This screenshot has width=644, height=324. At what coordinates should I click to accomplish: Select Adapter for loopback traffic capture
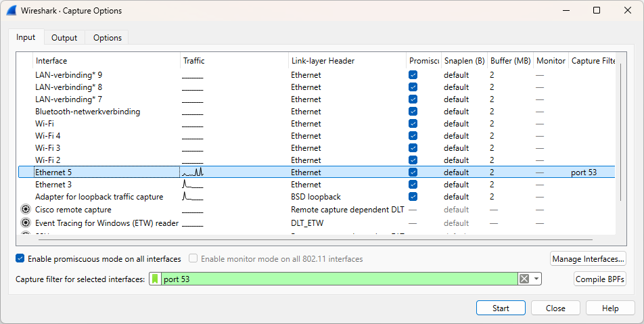point(99,197)
